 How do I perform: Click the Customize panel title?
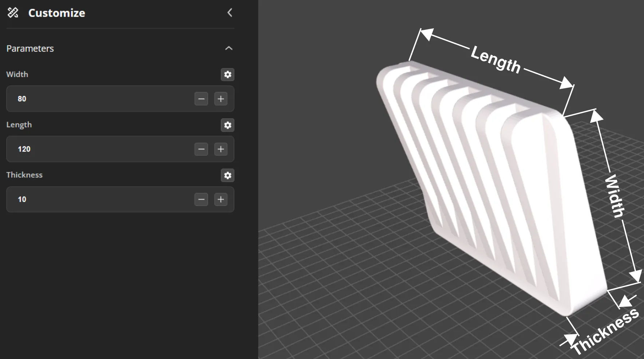coord(57,13)
